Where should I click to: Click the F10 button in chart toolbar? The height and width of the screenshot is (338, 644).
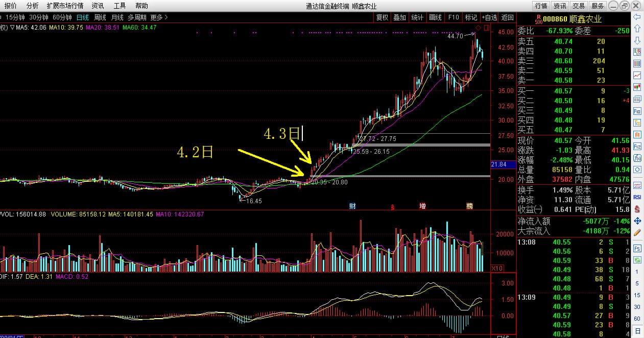[454, 17]
